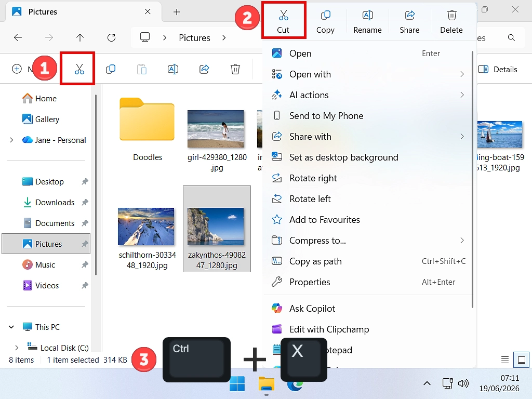Image resolution: width=532 pixels, height=399 pixels.
Task: Click the volume speaker tray icon
Action: pos(463,383)
